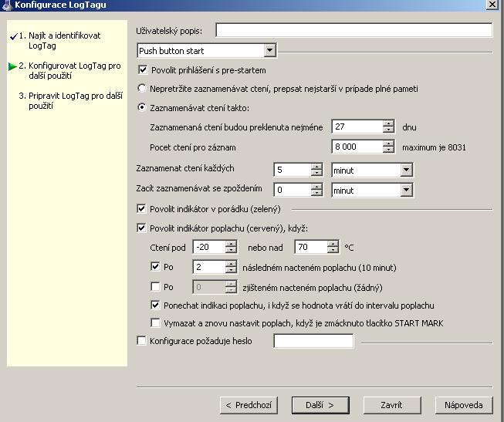Click step 1 Najít a identifikovat LogTag
The image size is (504, 422).
pyautogui.click(x=59, y=40)
